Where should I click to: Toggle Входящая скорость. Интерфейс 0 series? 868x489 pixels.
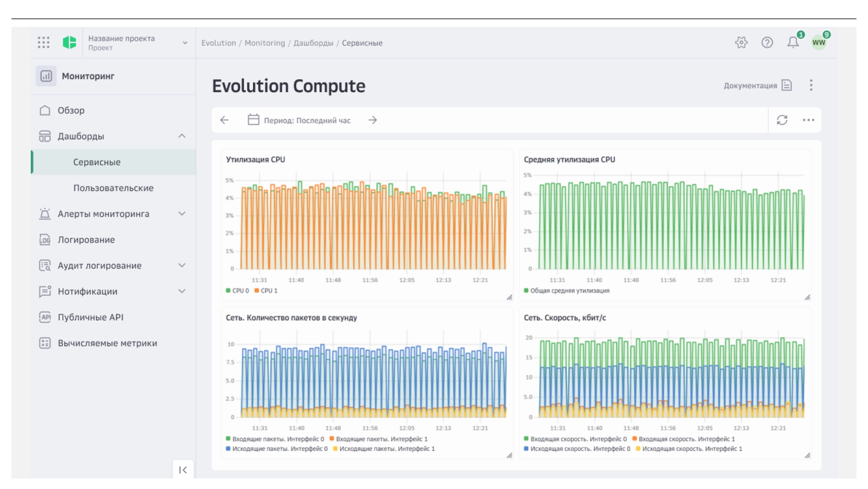(x=576, y=439)
